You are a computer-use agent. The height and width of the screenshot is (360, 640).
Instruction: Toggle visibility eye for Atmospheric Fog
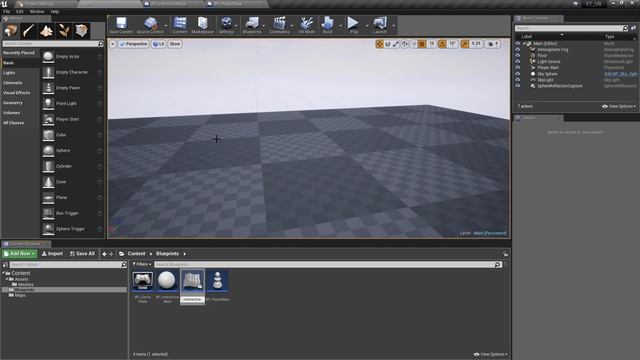click(x=518, y=49)
